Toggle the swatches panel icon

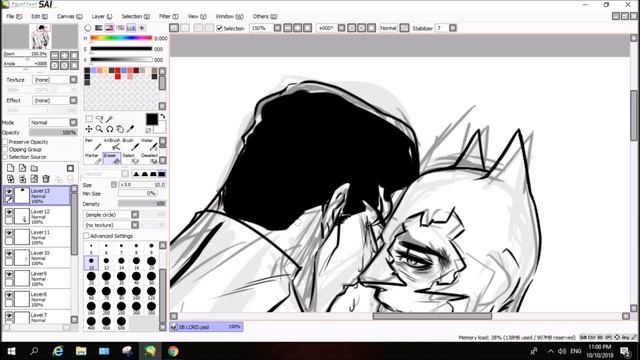coord(131,28)
